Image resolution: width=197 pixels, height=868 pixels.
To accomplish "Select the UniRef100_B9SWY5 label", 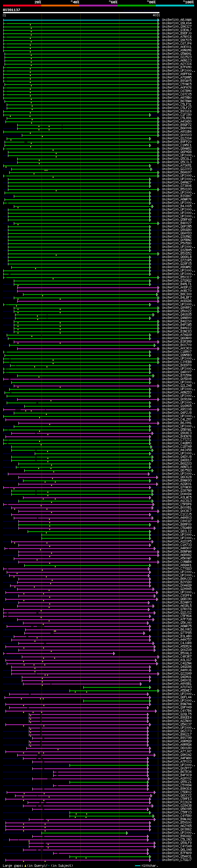I will pyautogui.click(x=177, y=81).
